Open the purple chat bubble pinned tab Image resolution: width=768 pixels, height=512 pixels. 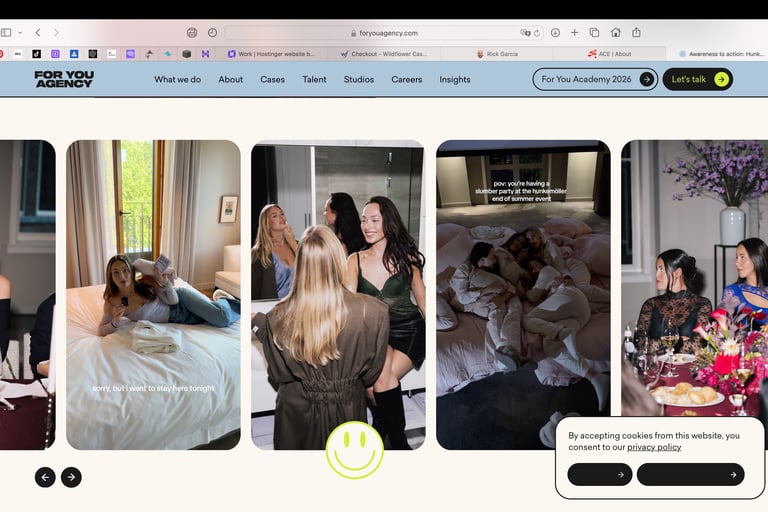click(130, 54)
